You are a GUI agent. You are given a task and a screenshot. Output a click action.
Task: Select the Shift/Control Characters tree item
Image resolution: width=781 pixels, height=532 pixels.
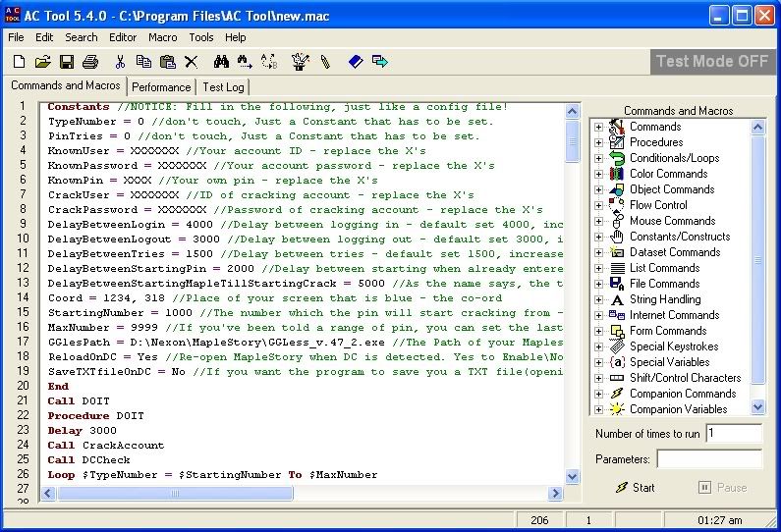[x=685, y=378]
